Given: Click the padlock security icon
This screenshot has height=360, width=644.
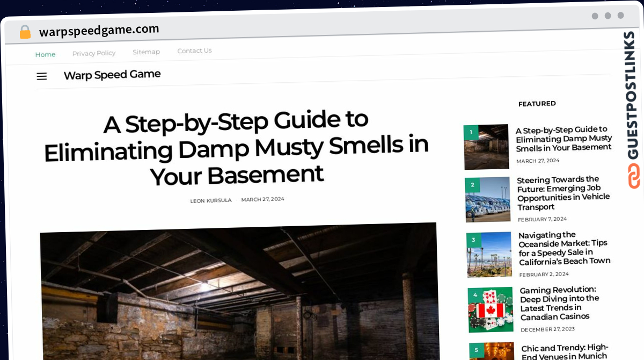Looking at the screenshot, I should [x=25, y=32].
